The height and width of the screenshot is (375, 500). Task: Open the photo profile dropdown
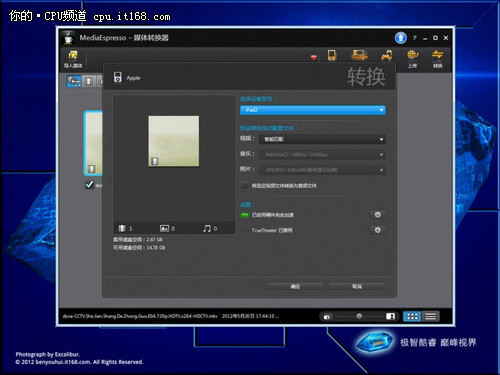click(322, 170)
